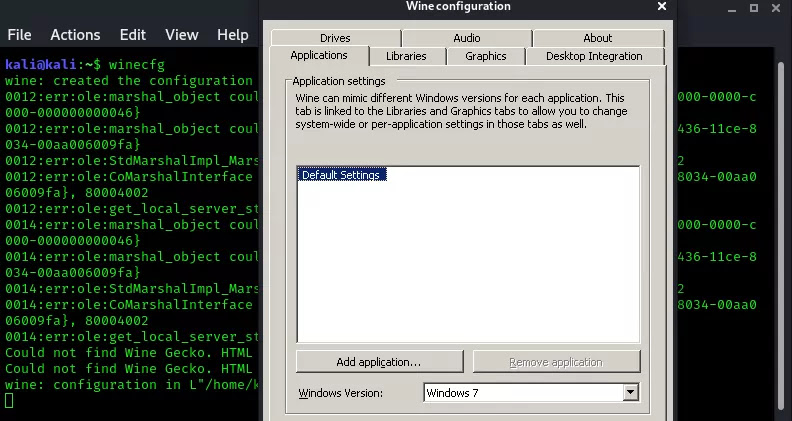Screen dimensions: 792x421
Task: Open the Windows Version combo box
Action: pyautogui.click(x=531, y=393)
